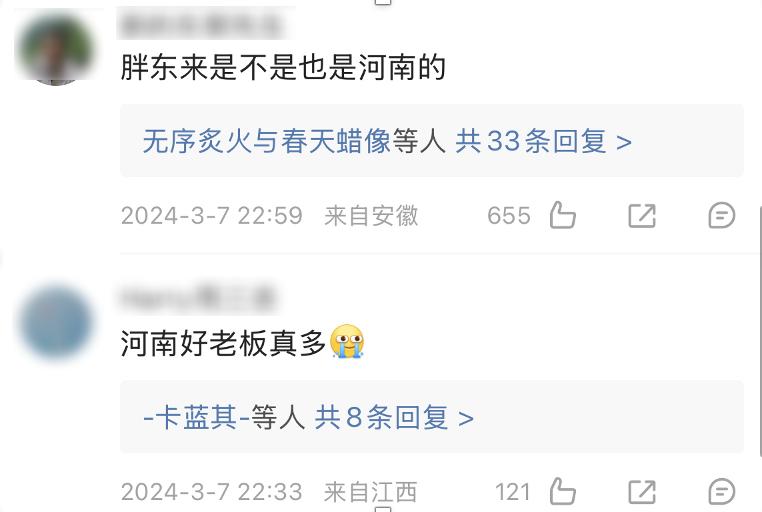Open first commenter's avatar
Image resolution: width=762 pixels, height=512 pixels.
pos(55,49)
